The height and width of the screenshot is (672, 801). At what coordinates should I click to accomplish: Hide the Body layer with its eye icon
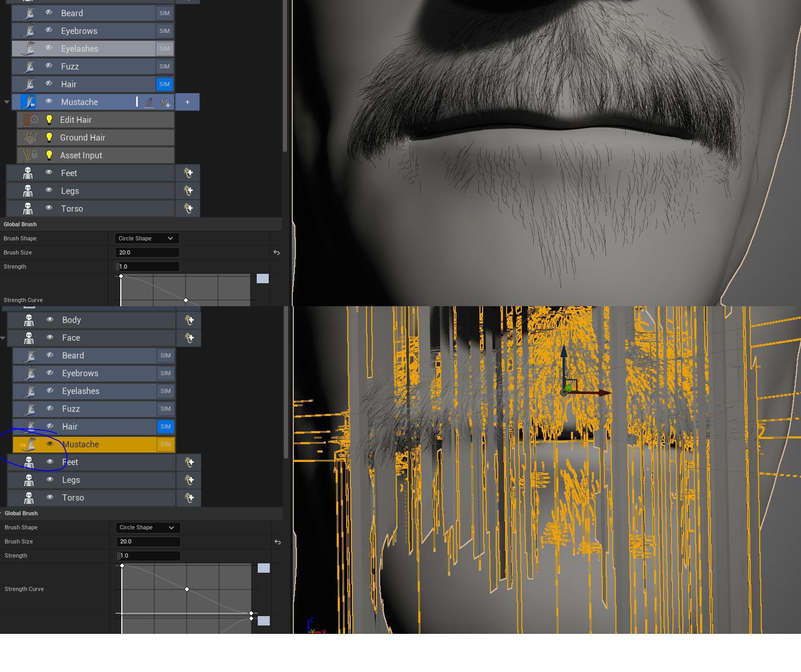[50, 320]
